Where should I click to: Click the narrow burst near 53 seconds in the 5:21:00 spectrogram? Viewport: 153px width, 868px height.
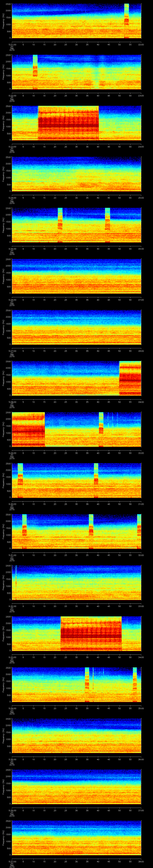point(126,21)
